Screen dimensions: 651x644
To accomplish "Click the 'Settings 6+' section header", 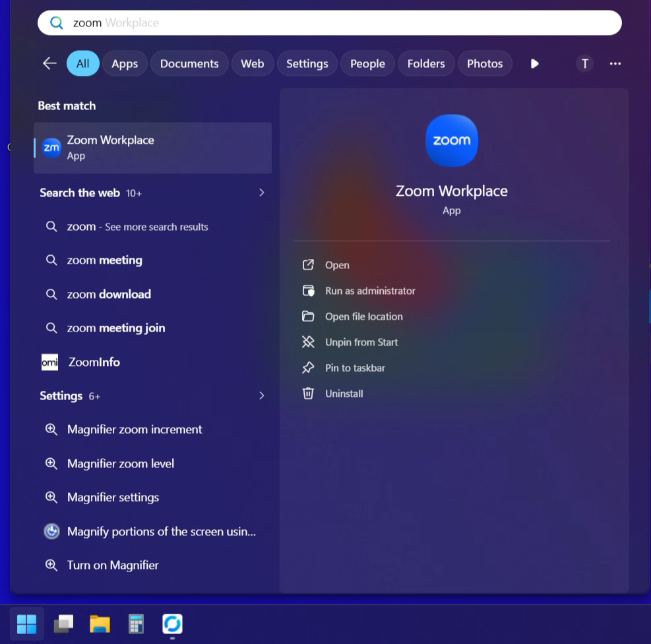I will pyautogui.click(x=70, y=396).
